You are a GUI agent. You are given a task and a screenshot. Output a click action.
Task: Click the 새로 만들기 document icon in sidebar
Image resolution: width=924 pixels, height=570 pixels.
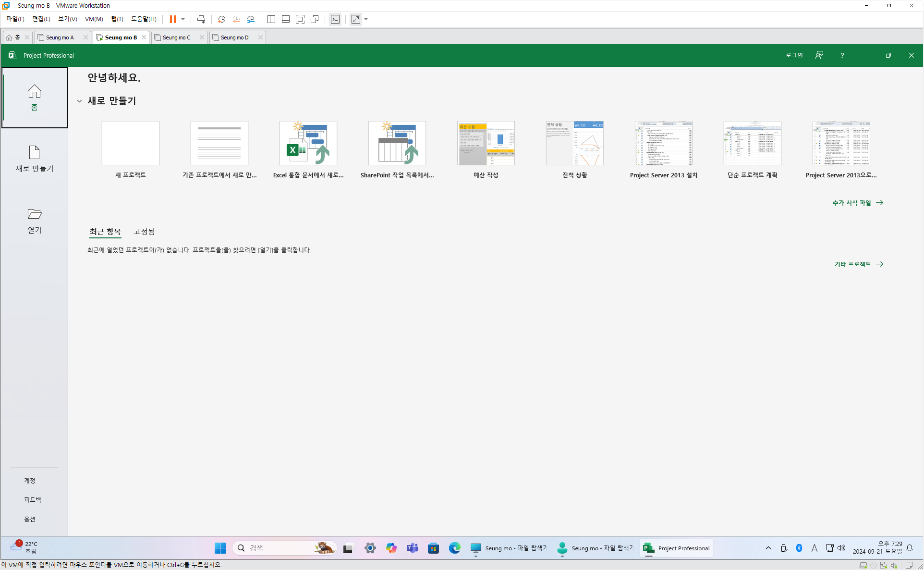click(34, 152)
